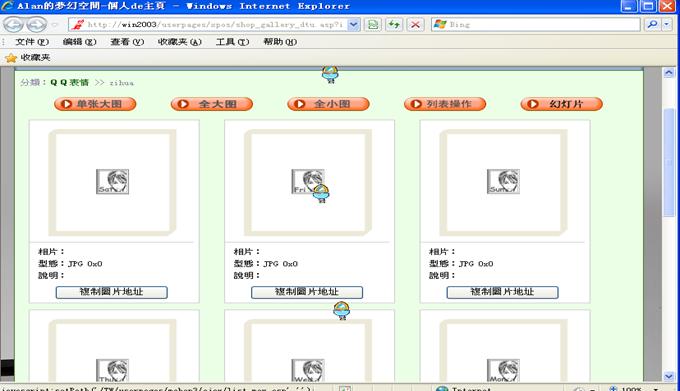Viewport: 680px width, 391px height.
Task: Open the search provider dropdown arrow
Action: [667, 24]
